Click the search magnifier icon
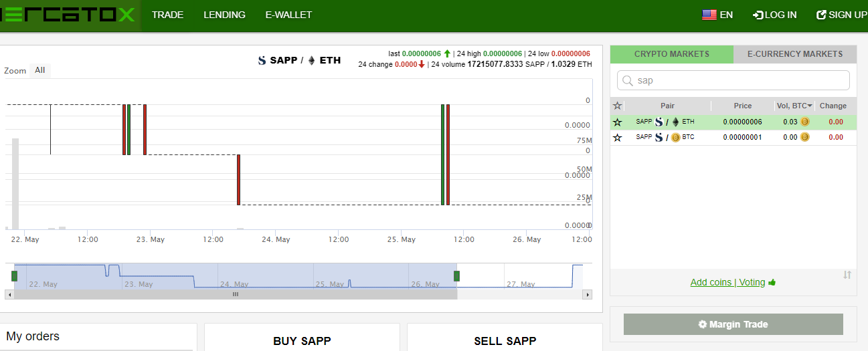This screenshot has width=868, height=351. coord(628,80)
